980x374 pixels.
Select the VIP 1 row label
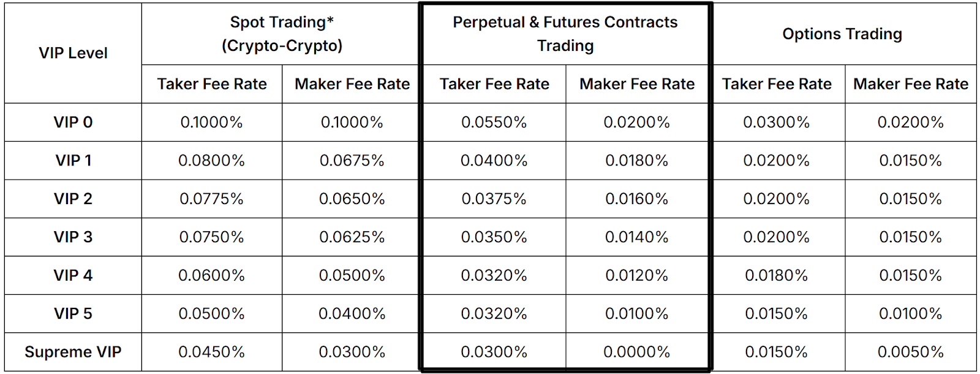click(x=73, y=161)
